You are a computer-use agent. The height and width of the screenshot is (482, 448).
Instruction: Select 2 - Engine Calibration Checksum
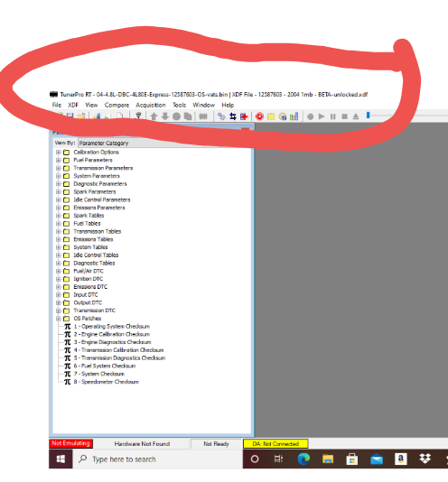click(112, 335)
